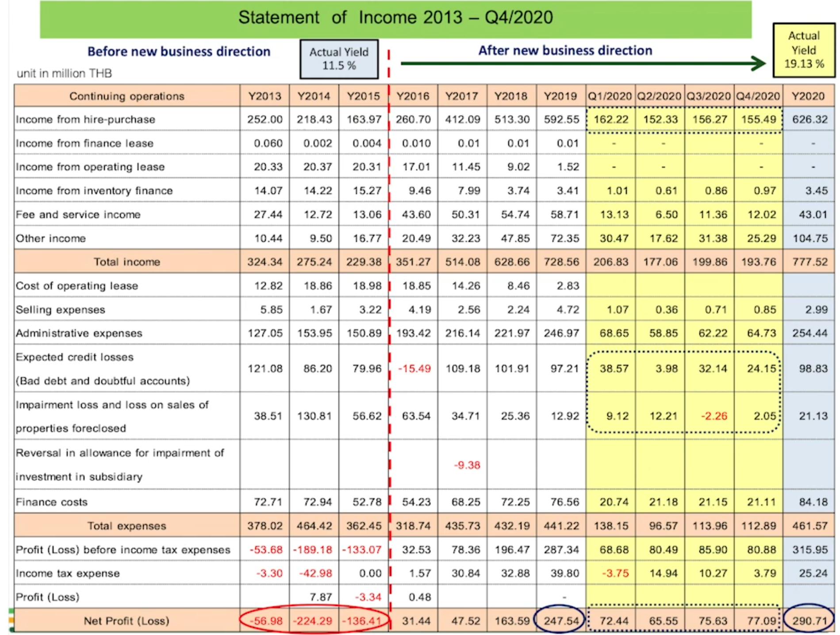The image size is (840, 635).
Task: Click the Y2014 net loss value -224.29
Action: point(314,621)
